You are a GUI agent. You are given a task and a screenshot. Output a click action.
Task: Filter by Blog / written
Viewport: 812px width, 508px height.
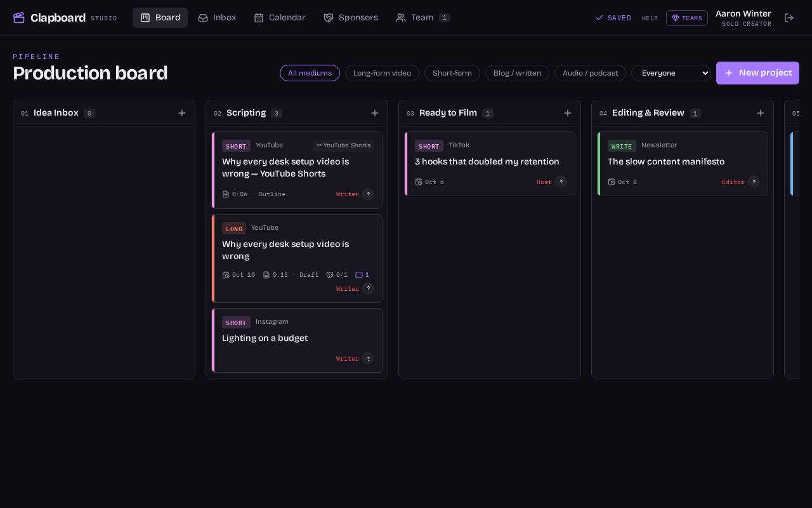pos(517,73)
